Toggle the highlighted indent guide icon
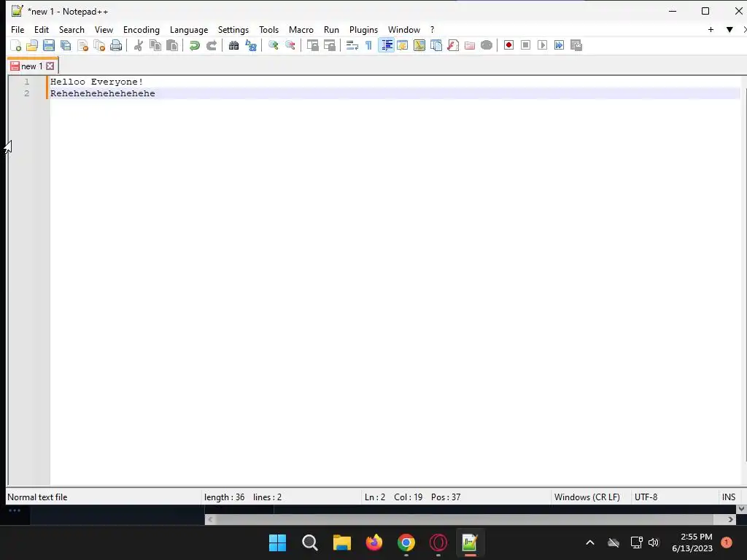 tap(387, 45)
